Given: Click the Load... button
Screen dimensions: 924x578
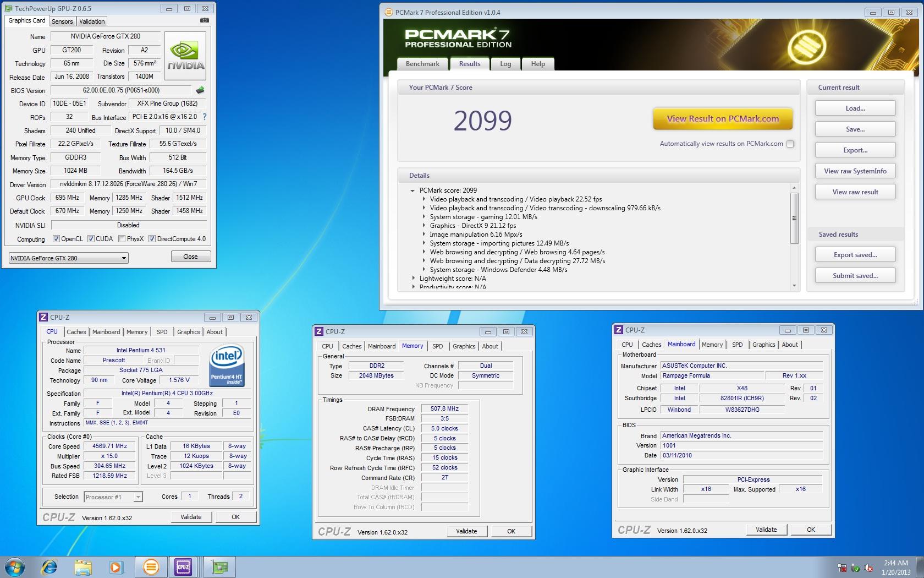Looking at the screenshot, I should tap(855, 108).
